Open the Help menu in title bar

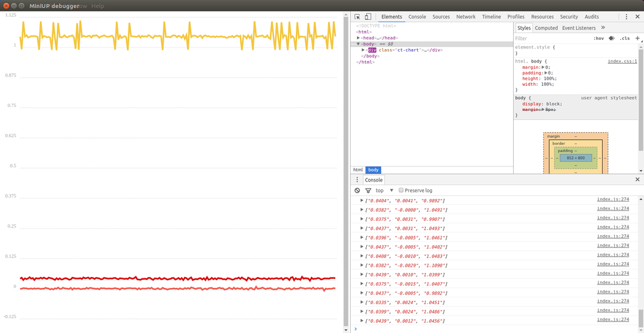click(x=98, y=6)
